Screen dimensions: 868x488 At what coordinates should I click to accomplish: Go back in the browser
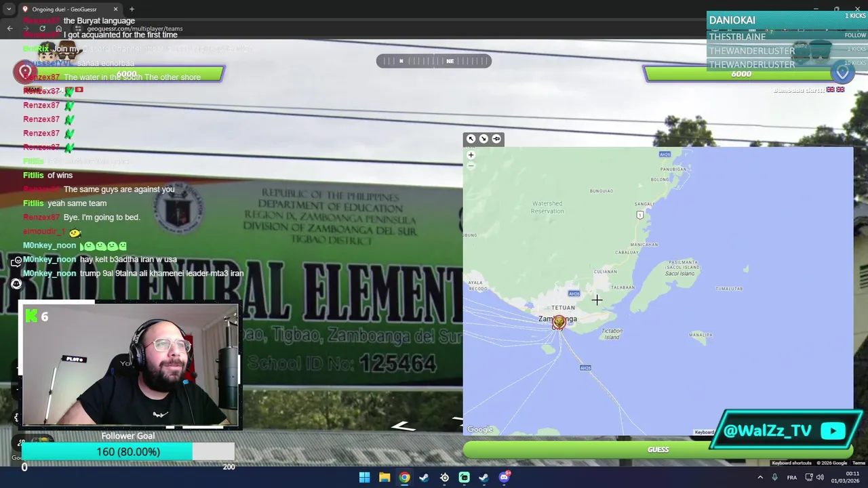pos(9,28)
